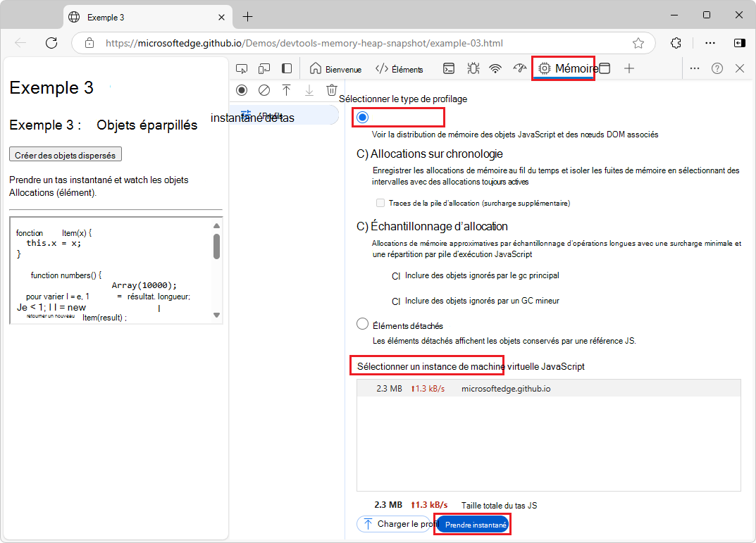
Task: Check Inclure des objets ignorés par le gc principal
Action: click(395, 276)
